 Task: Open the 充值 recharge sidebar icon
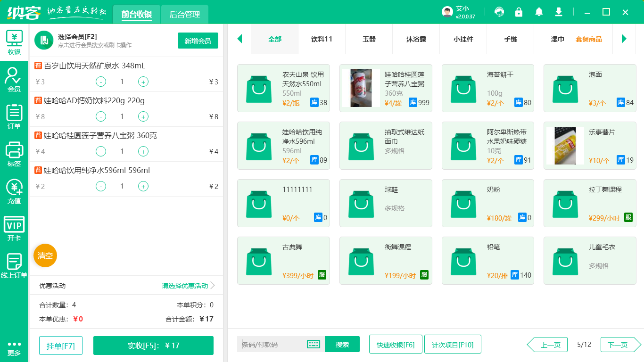pyautogui.click(x=14, y=191)
